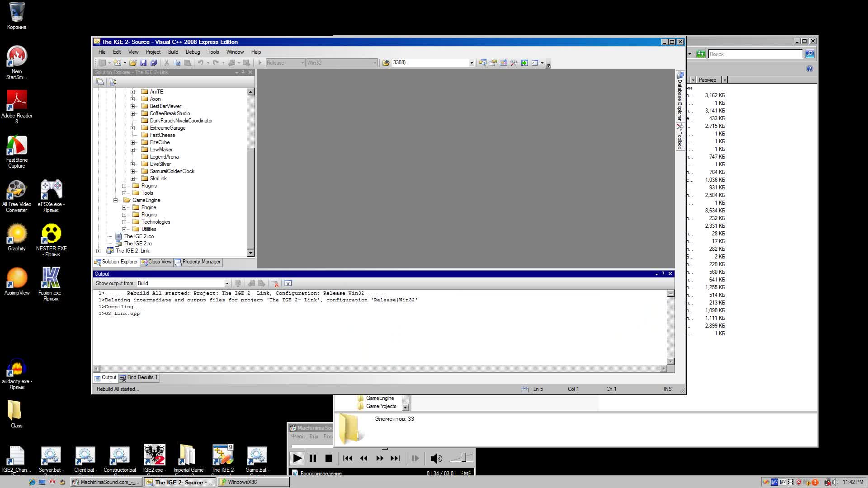This screenshot has width=868, height=488.
Task: Toggle word wrap in Output pane
Action: coord(288,283)
